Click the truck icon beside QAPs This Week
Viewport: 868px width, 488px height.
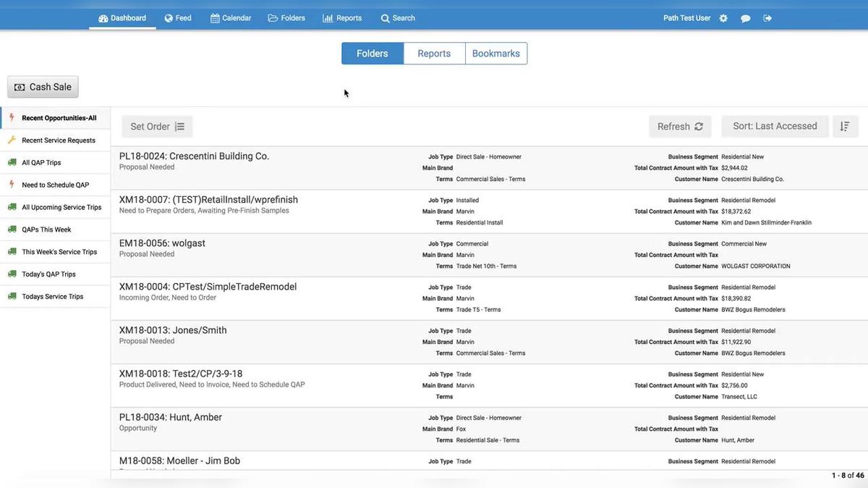click(x=12, y=230)
